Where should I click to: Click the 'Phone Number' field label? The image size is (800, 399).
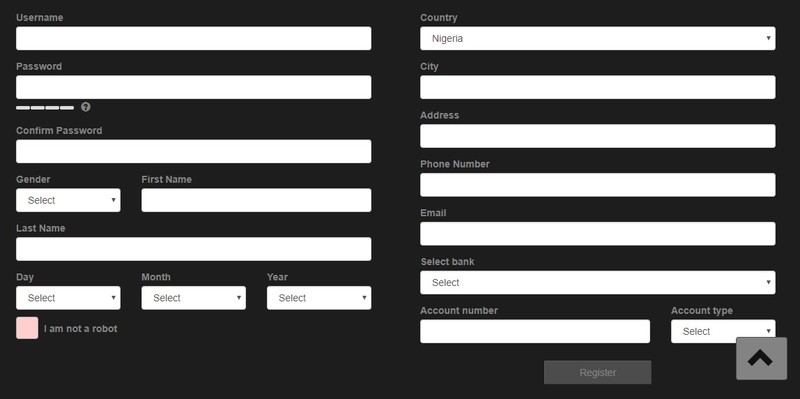tap(455, 164)
